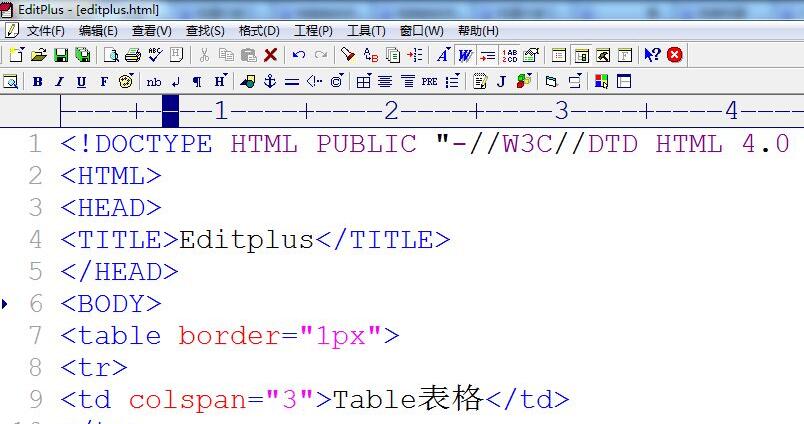Toggle line numbers 1AB 2CD button
This screenshot has height=424, width=804.
(x=510, y=55)
